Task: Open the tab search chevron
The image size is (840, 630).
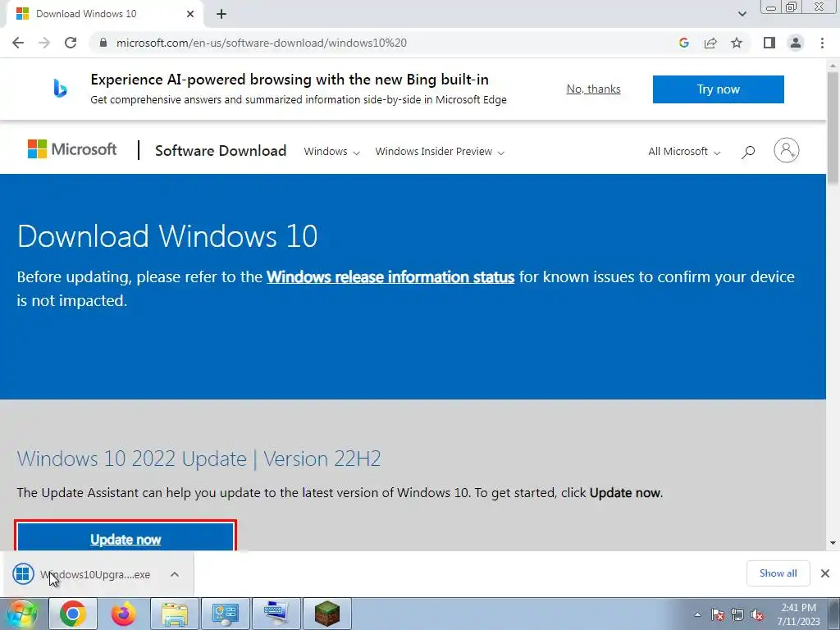Action: (742, 14)
